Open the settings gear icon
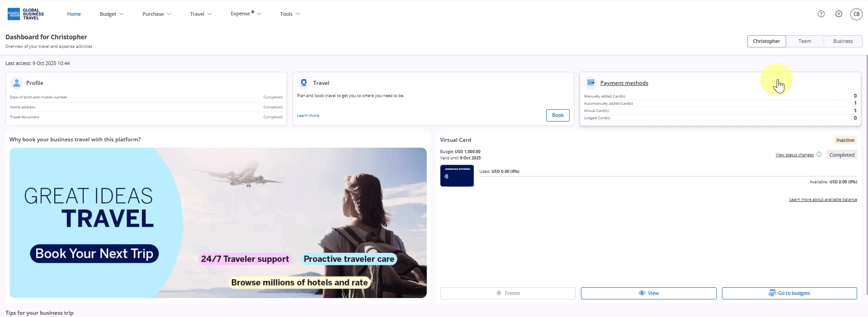This screenshot has width=868, height=317. (x=839, y=14)
